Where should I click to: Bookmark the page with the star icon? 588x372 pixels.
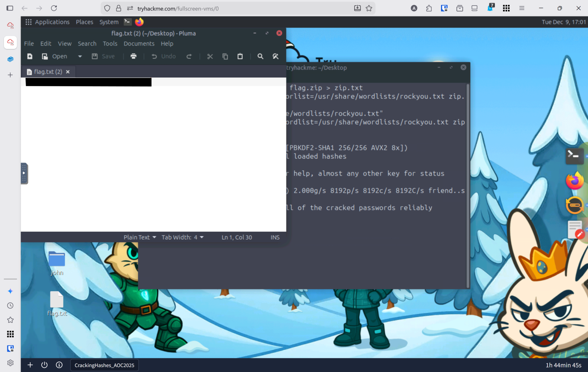[369, 8]
